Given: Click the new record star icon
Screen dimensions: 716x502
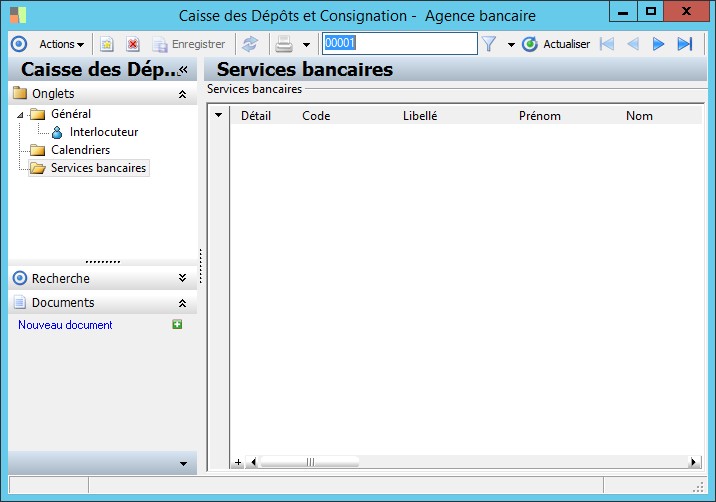Looking at the screenshot, I should pyautogui.click(x=107, y=44).
